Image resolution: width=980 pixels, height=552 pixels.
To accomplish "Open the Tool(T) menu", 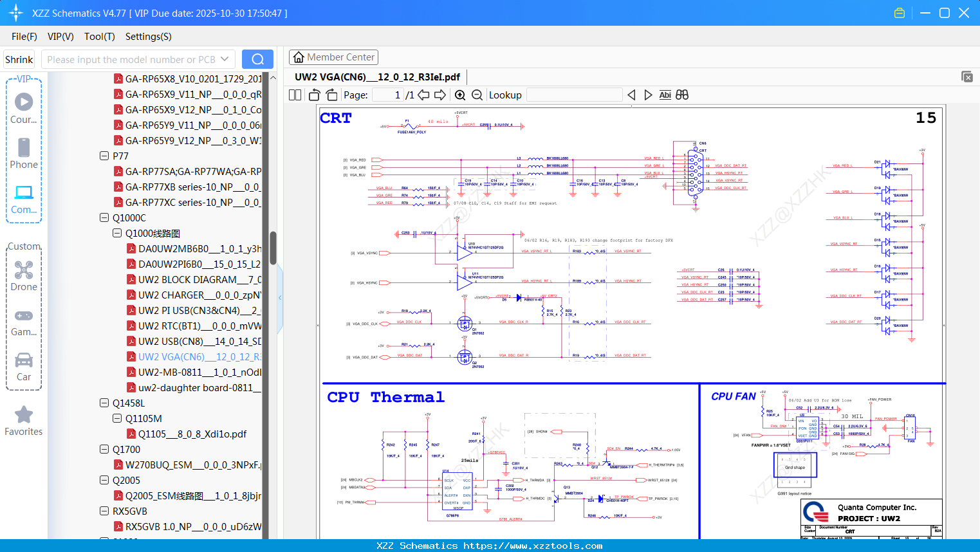I will click(100, 37).
